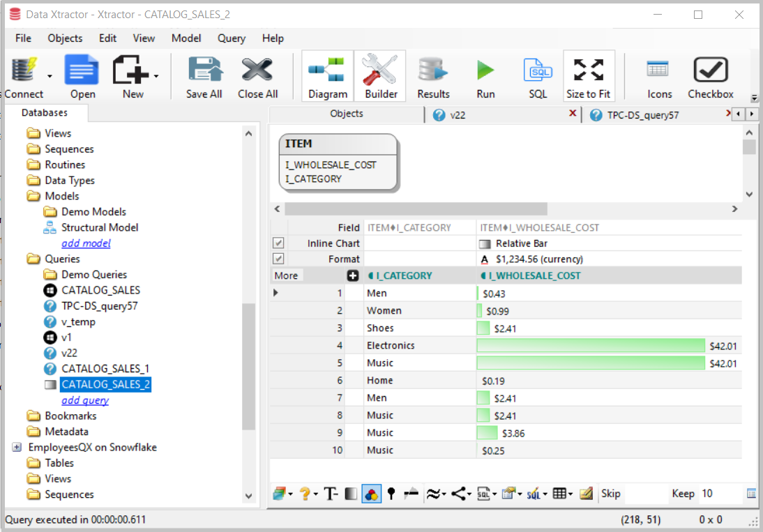The width and height of the screenshot is (763, 532).
Task: Open the Model menu
Action: (186, 38)
